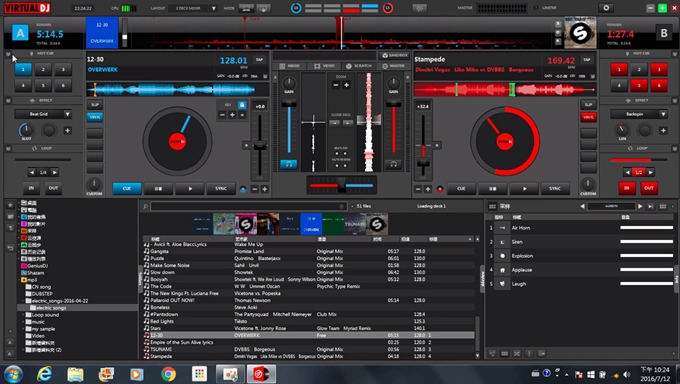Click deck A blue circle icon beside SYNC

[x=243, y=189]
